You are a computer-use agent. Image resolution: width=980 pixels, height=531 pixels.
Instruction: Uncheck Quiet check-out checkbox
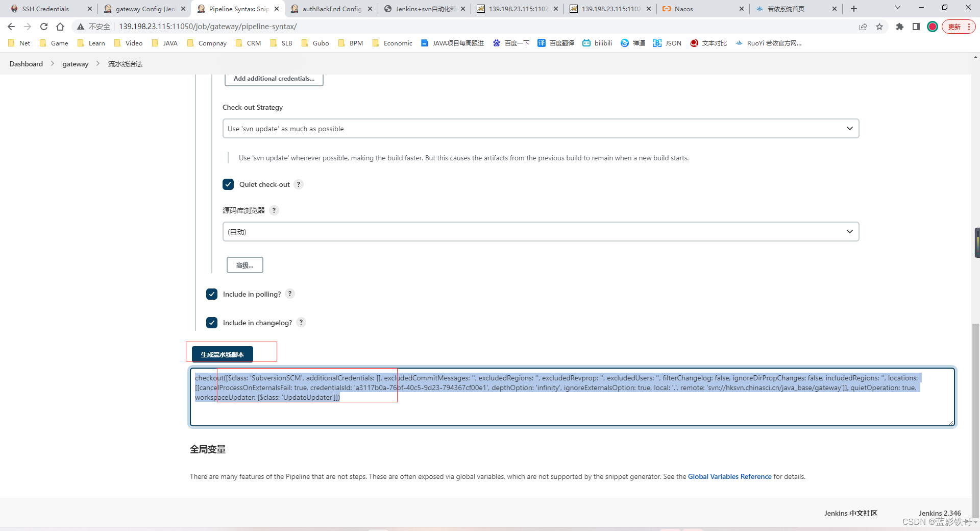click(228, 184)
